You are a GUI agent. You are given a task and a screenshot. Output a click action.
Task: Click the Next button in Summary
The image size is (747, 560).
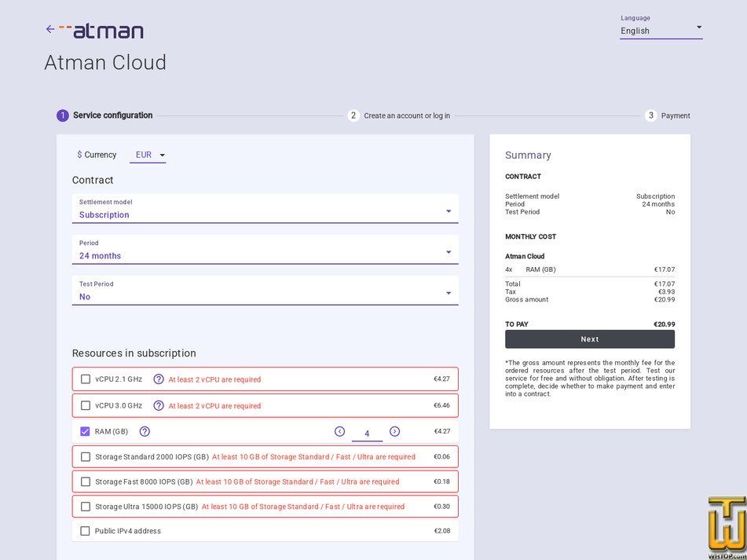(590, 339)
